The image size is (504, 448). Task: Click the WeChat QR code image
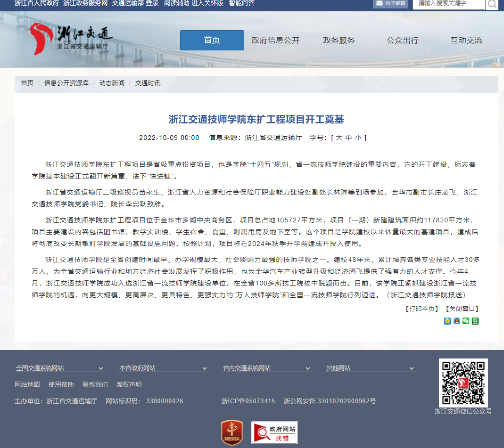pyautogui.click(x=463, y=383)
